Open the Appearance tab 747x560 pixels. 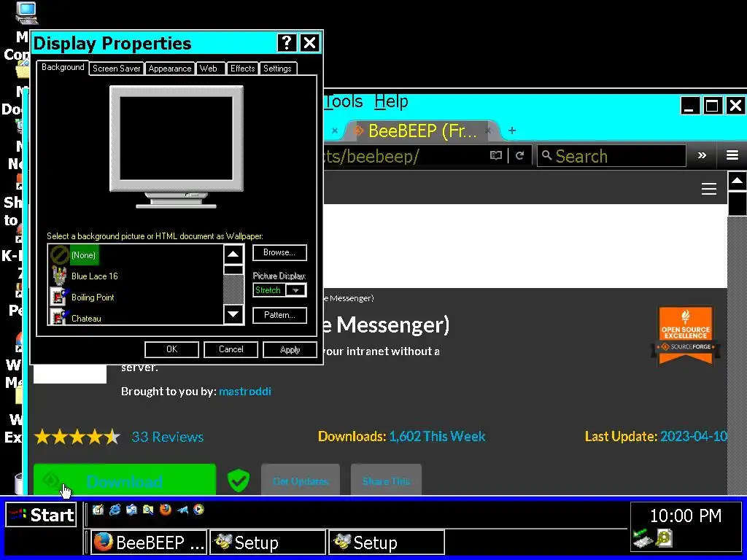(169, 69)
